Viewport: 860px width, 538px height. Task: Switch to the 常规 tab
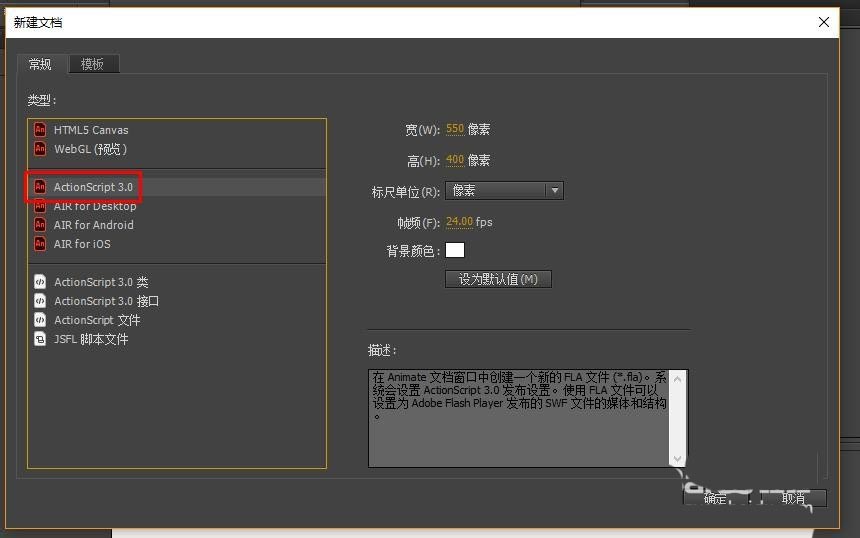pos(41,64)
